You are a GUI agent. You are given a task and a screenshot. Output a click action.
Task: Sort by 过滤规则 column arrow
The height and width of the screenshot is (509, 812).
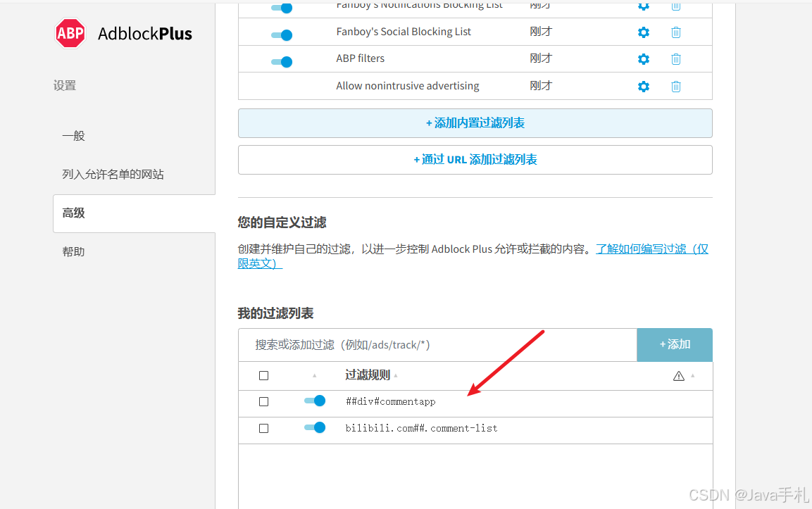396,376
